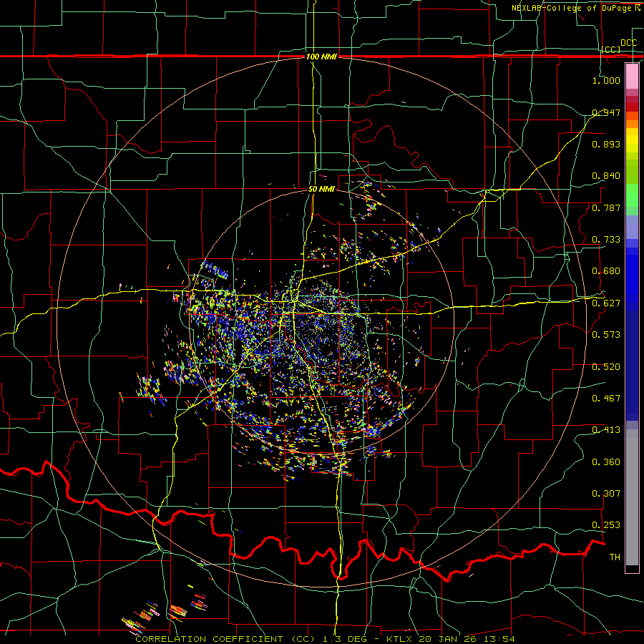Click the gray segment of the color bar
This screenshot has width=644, height=644.
click(x=632, y=497)
